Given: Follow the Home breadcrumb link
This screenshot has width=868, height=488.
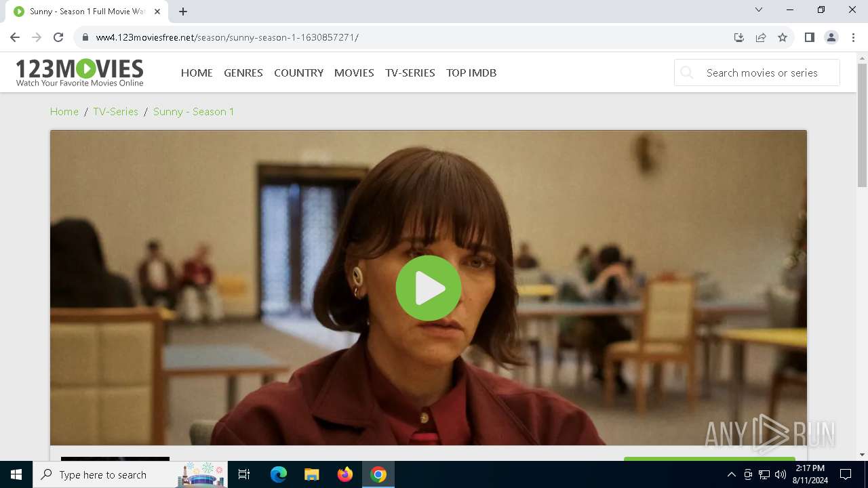Looking at the screenshot, I should 64,111.
